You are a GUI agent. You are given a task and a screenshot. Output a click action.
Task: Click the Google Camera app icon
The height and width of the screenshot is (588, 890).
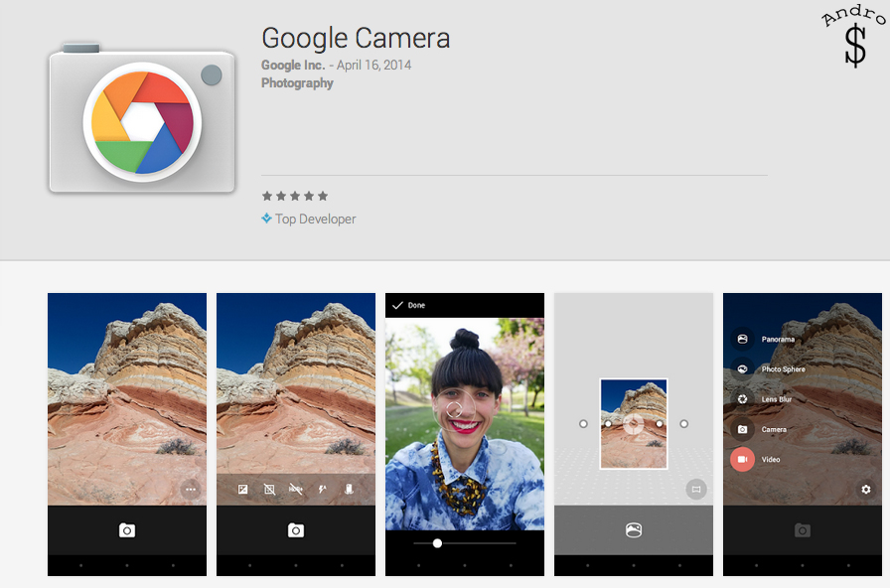coord(142,119)
